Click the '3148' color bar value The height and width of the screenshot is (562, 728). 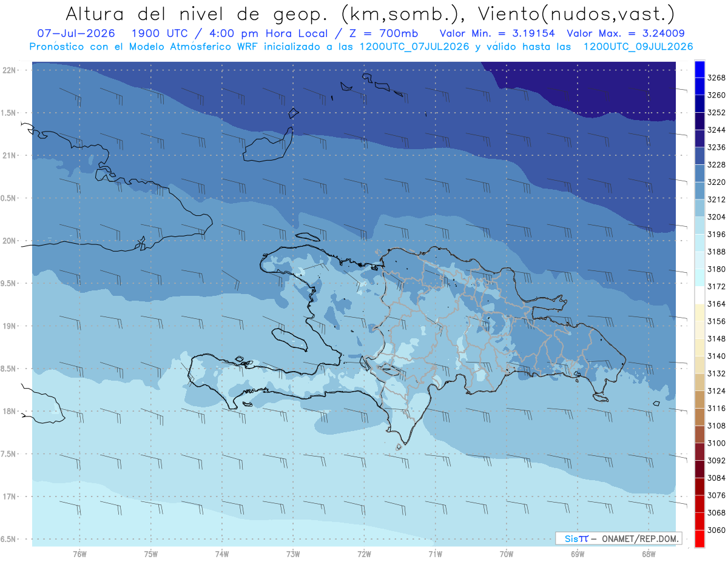tap(716, 339)
